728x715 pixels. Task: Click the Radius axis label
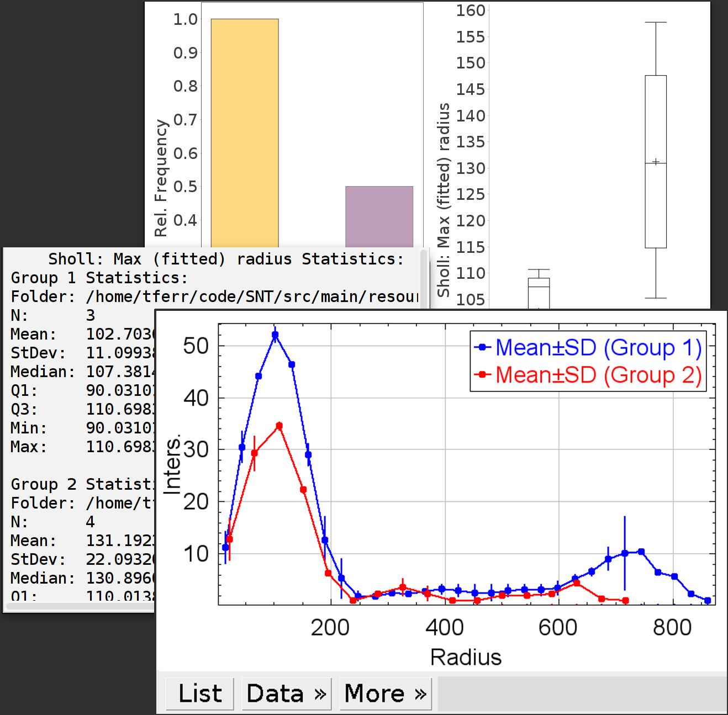click(466, 657)
